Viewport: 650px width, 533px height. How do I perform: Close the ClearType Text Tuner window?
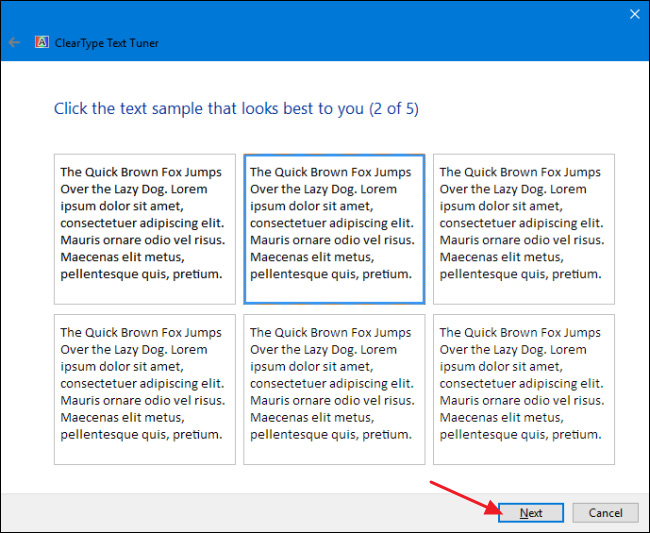(x=633, y=14)
